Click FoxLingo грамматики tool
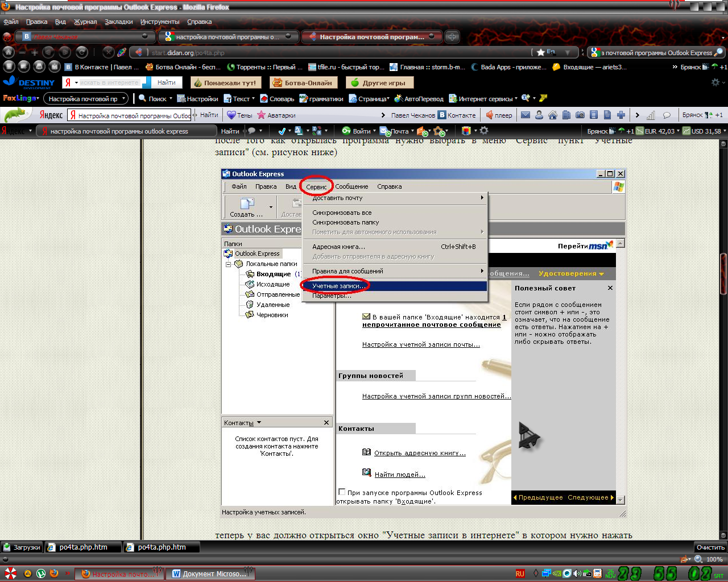 321,98
